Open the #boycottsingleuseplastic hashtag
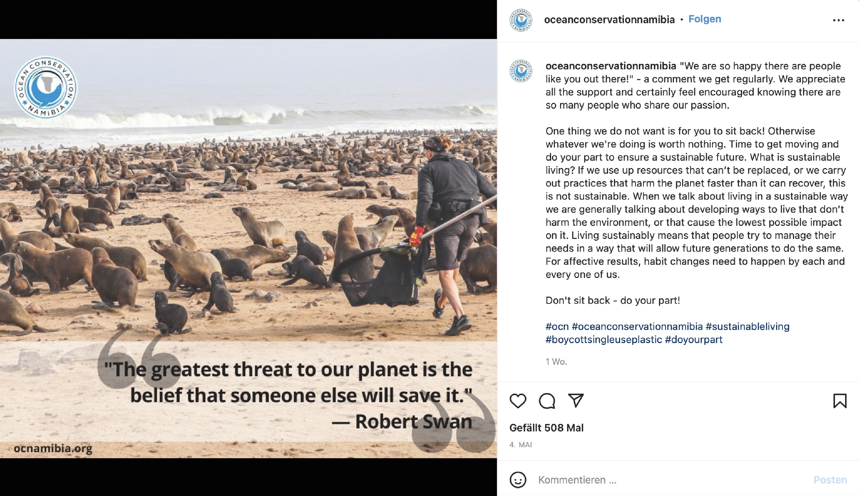This screenshot has width=868, height=496. pyautogui.click(x=604, y=339)
